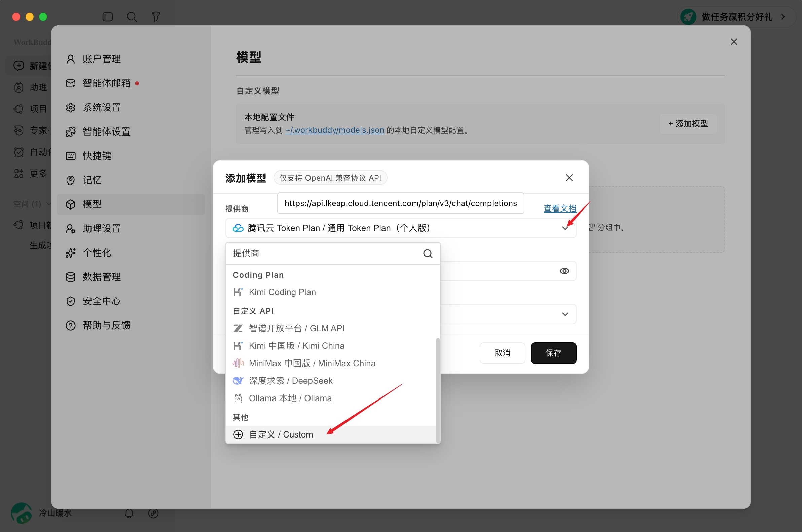
Task: Expand the 做任务赢积分好礼 banner arrow
Action: point(783,16)
